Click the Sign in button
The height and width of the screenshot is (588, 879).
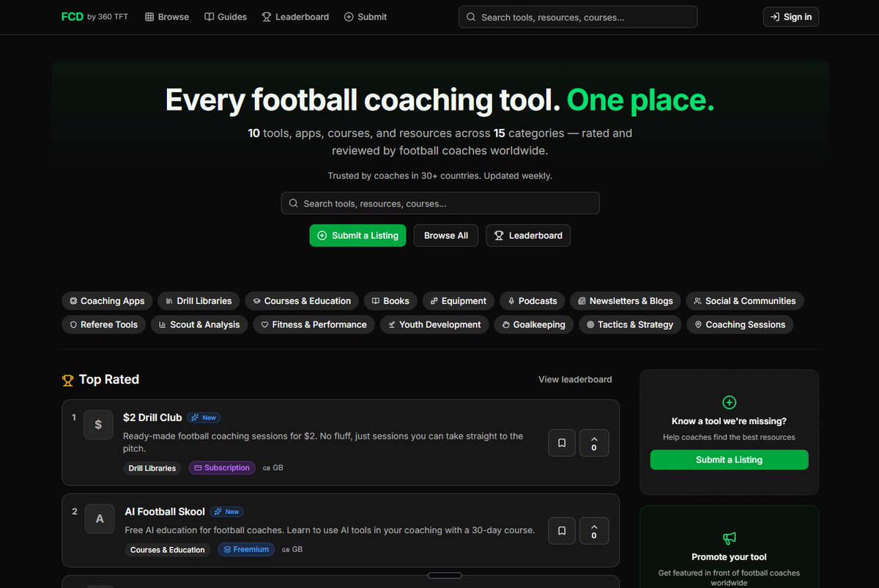[791, 17]
